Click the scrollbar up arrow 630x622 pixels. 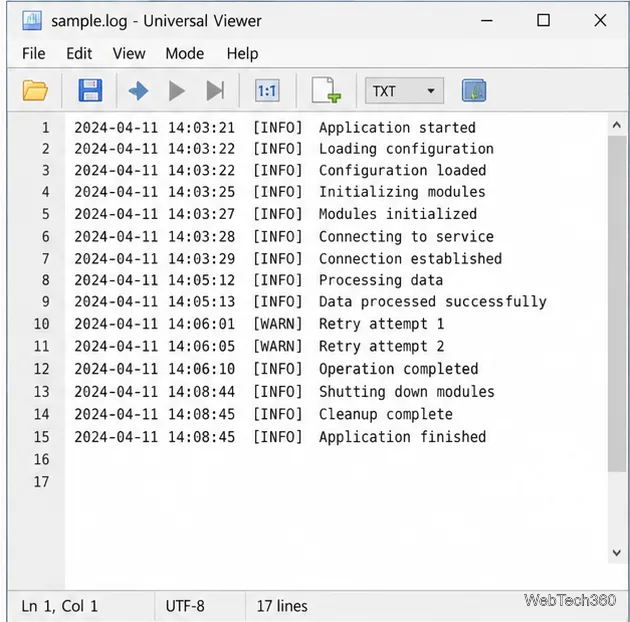[617, 125]
